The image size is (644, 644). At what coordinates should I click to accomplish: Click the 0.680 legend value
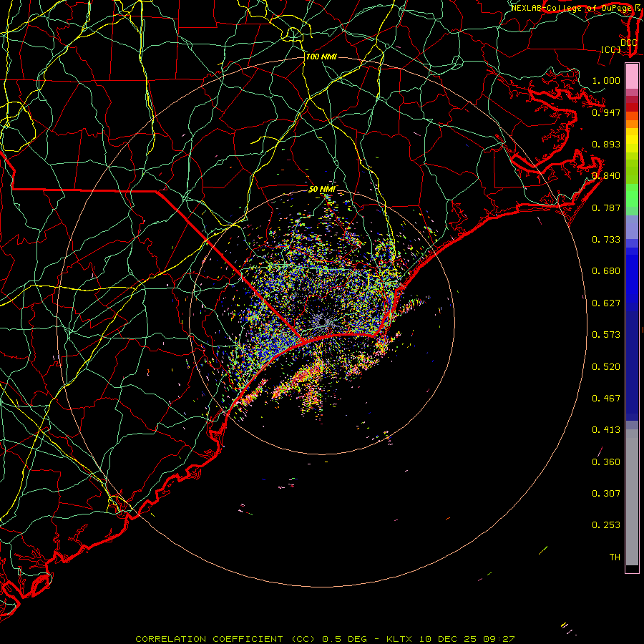(x=606, y=271)
